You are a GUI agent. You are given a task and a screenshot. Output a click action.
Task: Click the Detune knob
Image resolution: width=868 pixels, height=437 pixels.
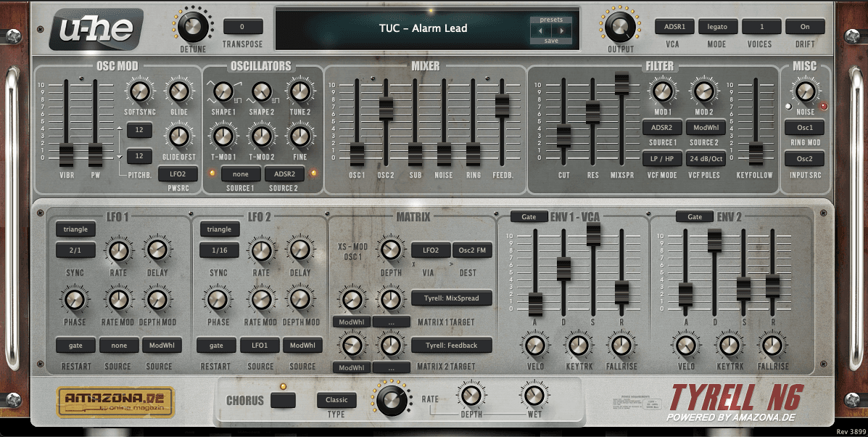193,25
